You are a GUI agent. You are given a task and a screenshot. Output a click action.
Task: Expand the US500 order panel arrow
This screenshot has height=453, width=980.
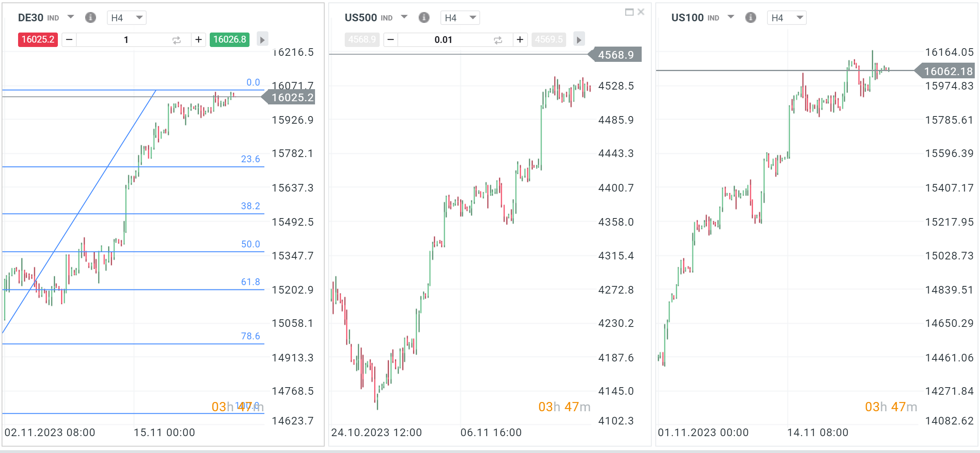point(579,39)
